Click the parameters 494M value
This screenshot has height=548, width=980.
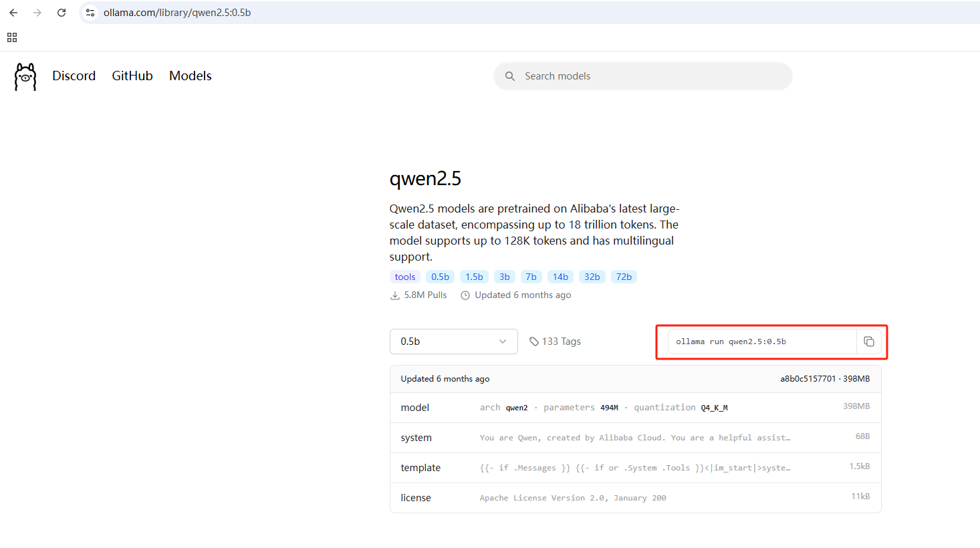[x=609, y=408]
